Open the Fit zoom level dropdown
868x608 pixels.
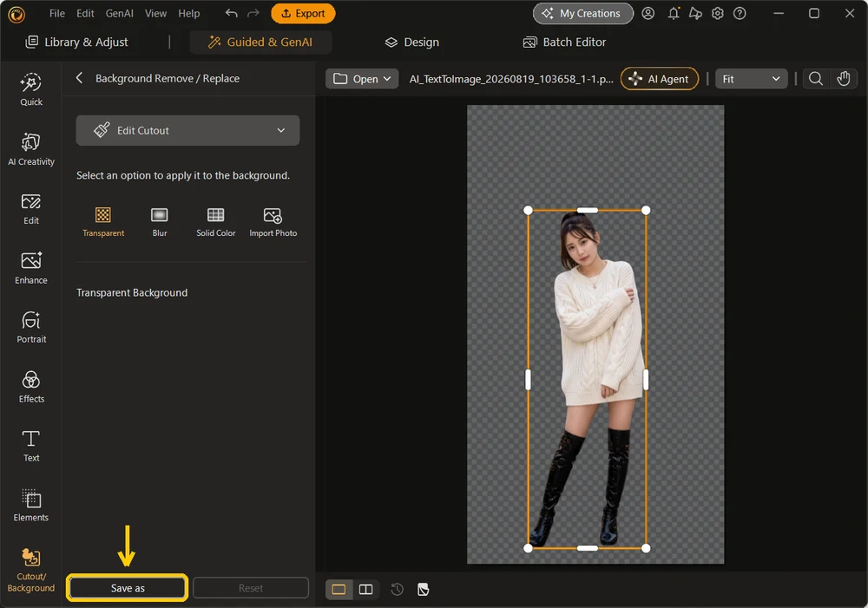coord(751,79)
